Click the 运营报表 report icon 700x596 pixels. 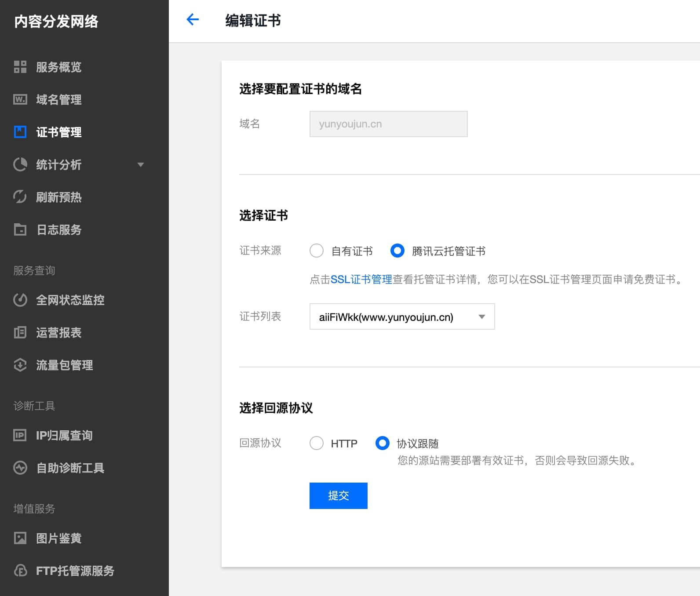[x=20, y=332]
